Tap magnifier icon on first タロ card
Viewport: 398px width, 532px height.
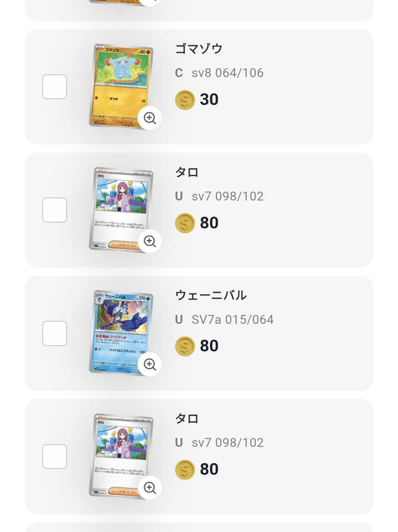click(150, 241)
